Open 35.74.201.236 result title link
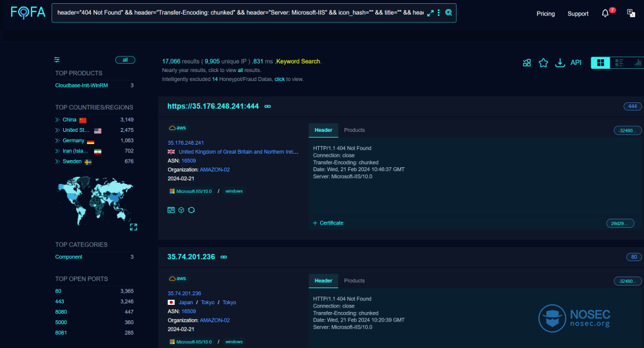The width and height of the screenshot is (644, 348). [x=191, y=257]
